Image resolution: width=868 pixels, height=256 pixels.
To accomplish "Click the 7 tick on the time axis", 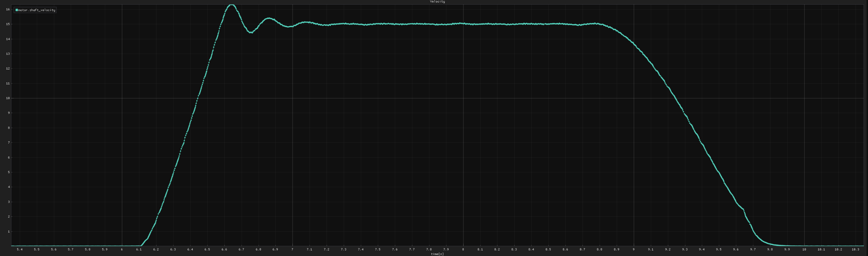I will click(292, 249).
